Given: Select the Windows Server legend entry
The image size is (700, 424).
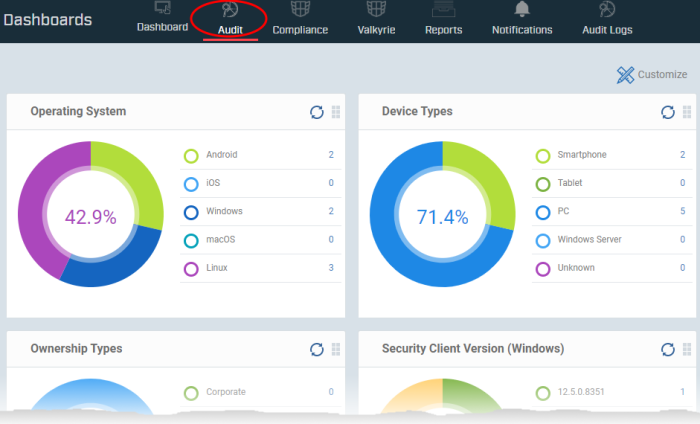Looking at the screenshot, I should [612, 240].
